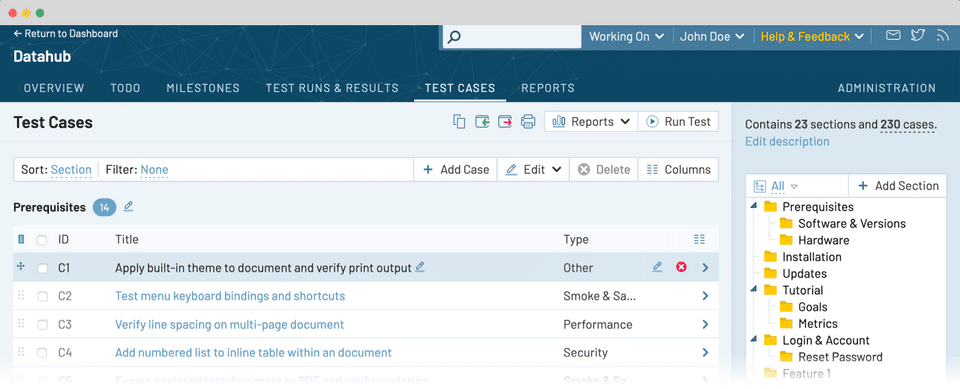Screen dimensions: 960x389
Task: Switch to the Reports tab
Action: click(x=548, y=88)
